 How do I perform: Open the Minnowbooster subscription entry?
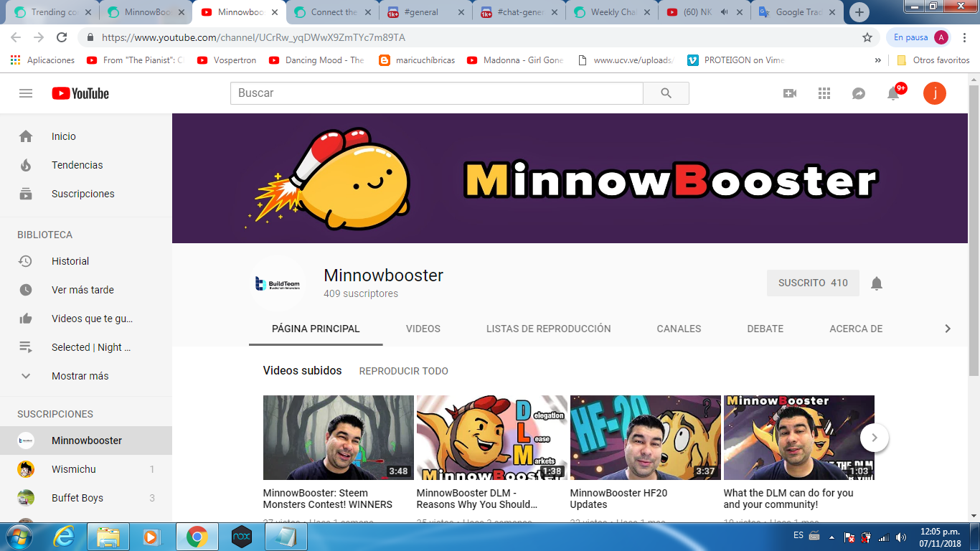tap(86, 441)
